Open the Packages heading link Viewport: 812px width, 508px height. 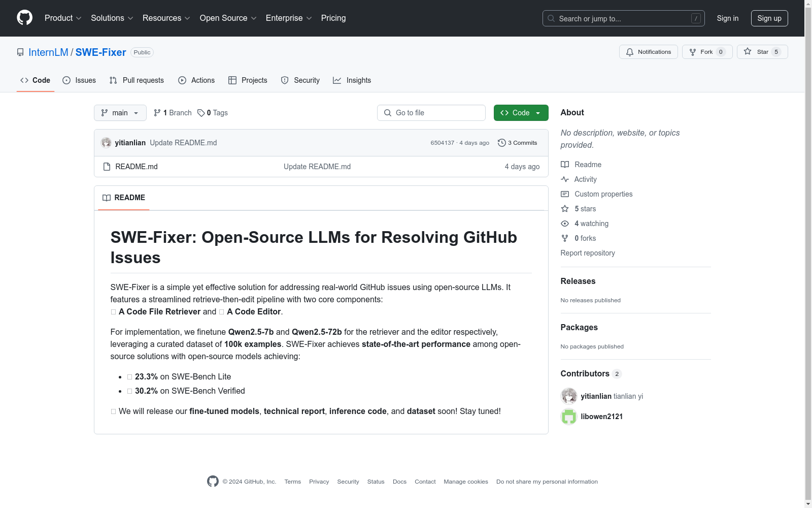tap(579, 328)
